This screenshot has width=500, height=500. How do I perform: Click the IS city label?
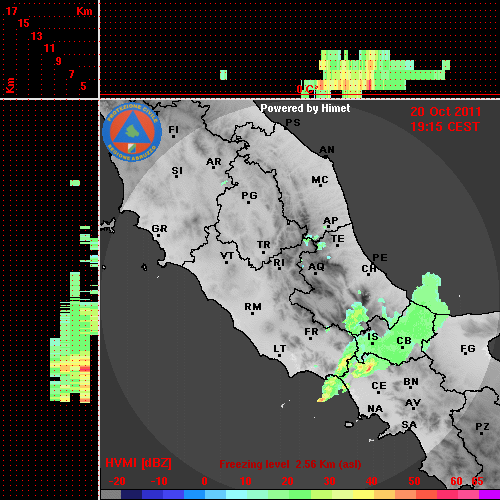(373, 337)
